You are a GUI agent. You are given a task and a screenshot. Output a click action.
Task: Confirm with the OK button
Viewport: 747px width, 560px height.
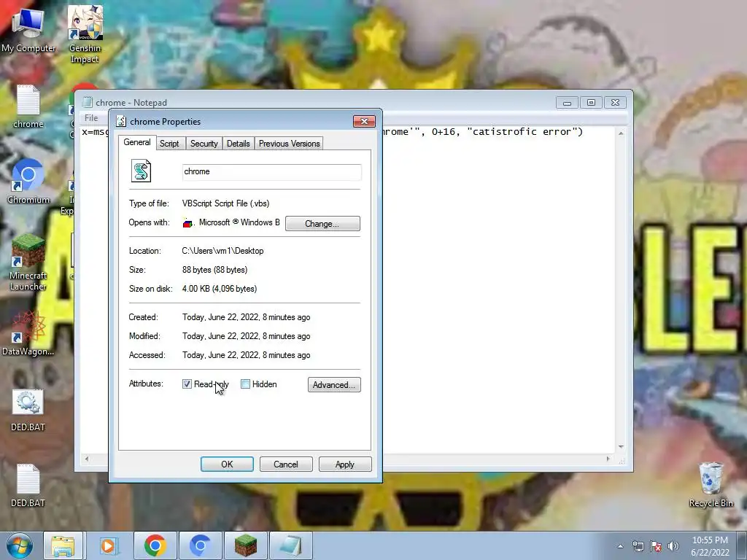(227, 464)
